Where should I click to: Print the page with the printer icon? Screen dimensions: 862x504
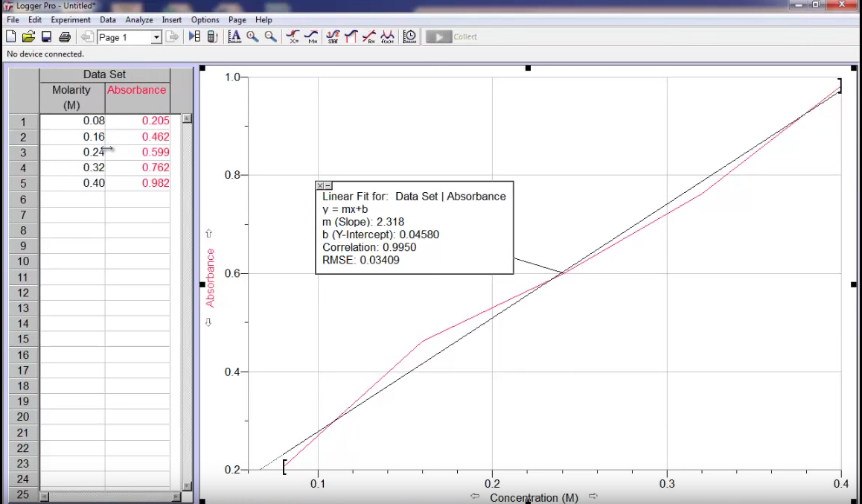65,36
